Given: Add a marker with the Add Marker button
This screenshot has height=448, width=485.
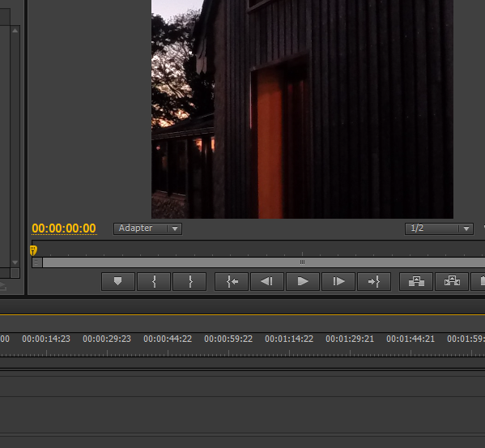Looking at the screenshot, I should click(x=118, y=281).
